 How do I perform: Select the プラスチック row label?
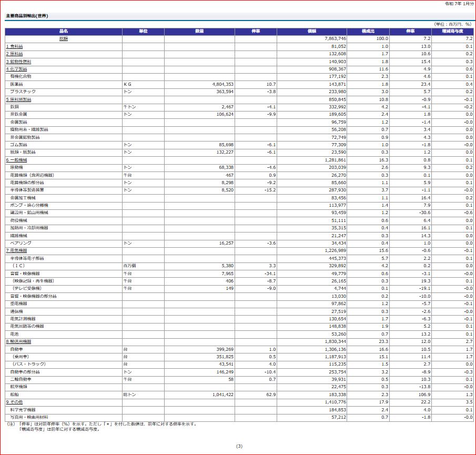[23, 92]
